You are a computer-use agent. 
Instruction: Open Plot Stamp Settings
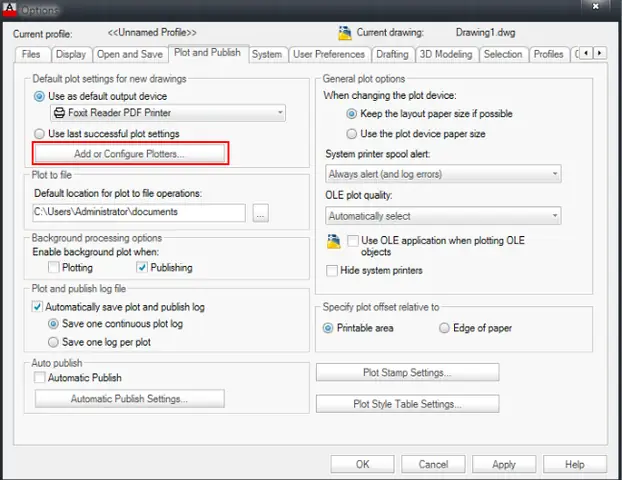tap(407, 372)
